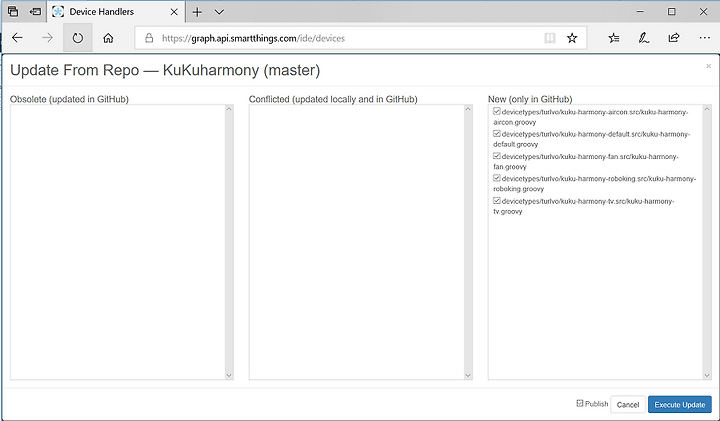The image size is (720, 421).
Task: Close the Device Handlers tab
Action: pos(174,12)
